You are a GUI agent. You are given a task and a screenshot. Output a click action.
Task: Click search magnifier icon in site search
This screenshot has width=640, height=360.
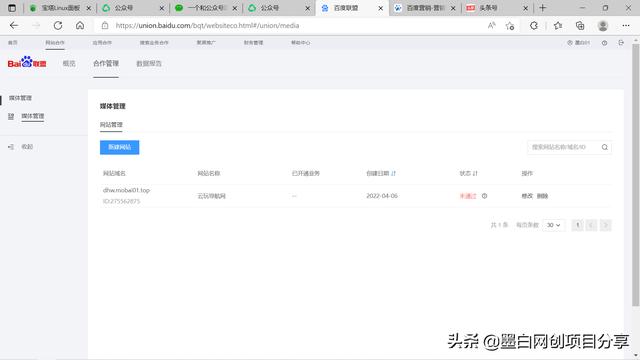pos(604,147)
